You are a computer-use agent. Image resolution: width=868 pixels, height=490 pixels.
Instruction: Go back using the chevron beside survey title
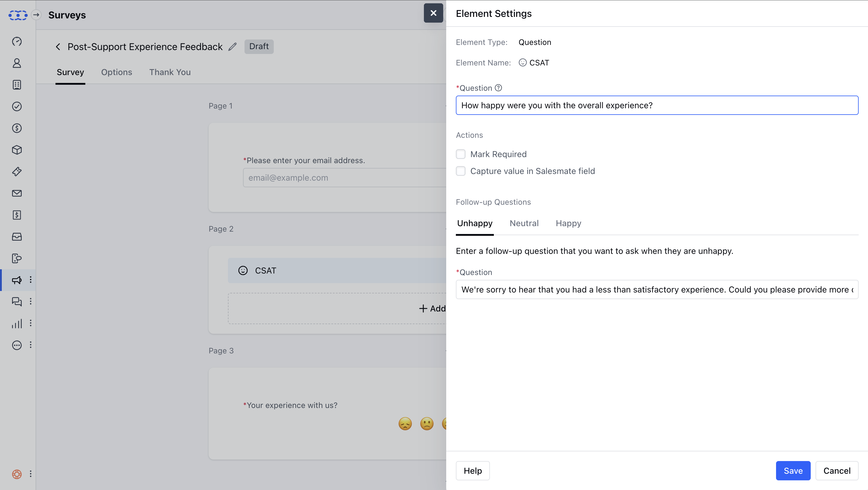pyautogui.click(x=58, y=46)
